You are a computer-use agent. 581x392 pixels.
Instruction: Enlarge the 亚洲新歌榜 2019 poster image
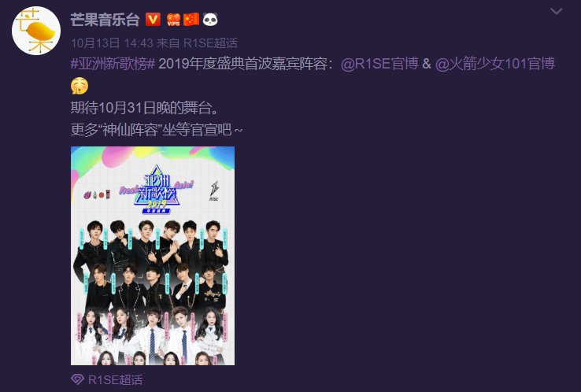point(153,256)
